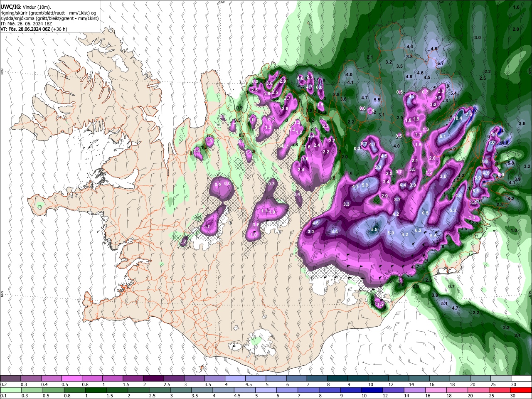Click the dark teal swatch between 8 and 9 in the snow scale
The height and width of the screenshot is (399, 532).
337,378
